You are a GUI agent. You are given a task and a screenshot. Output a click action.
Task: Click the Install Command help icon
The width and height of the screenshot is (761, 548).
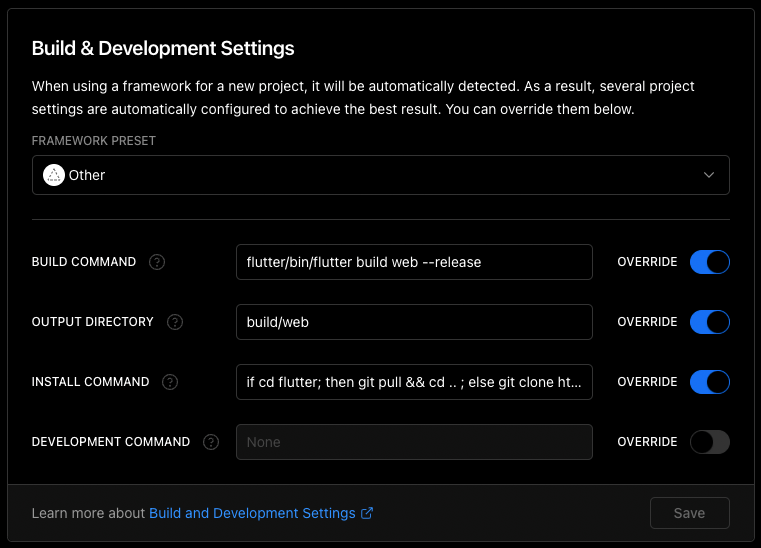point(170,382)
